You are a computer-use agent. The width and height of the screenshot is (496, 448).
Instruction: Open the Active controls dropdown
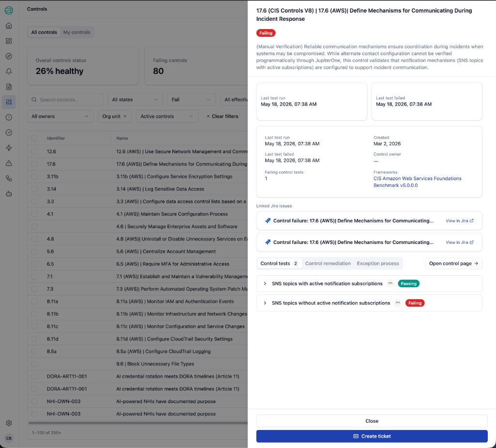(167, 116)
